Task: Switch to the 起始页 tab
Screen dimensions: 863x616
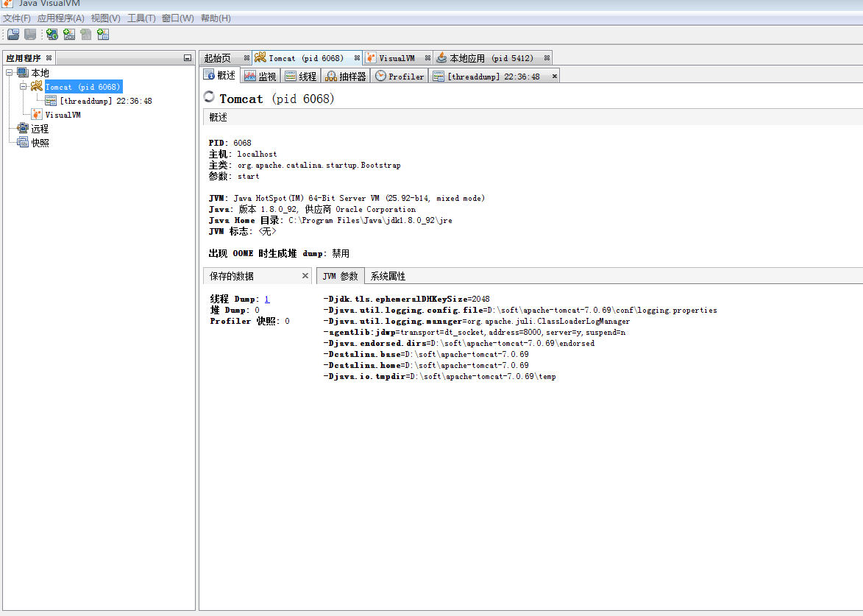Action: [218, 58]
